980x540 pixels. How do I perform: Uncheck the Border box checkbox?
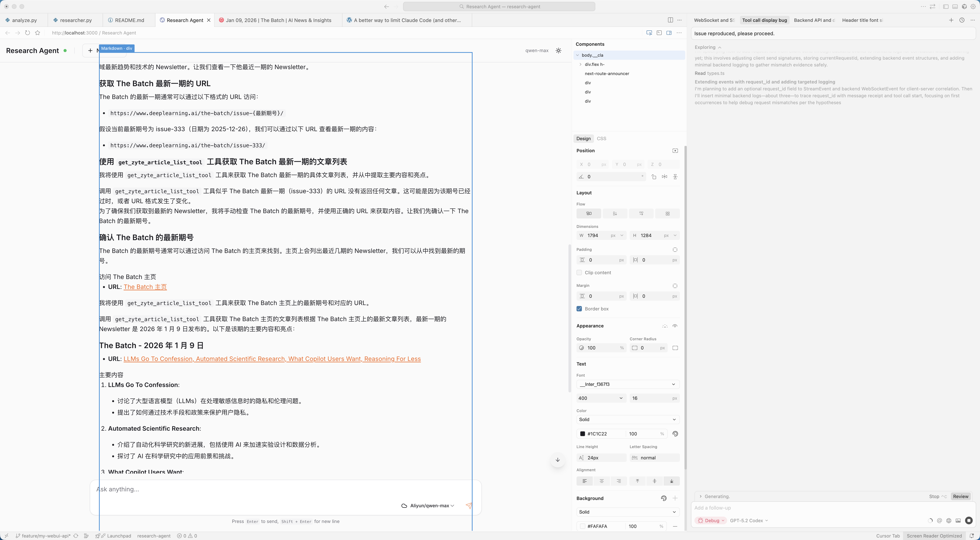579,309
